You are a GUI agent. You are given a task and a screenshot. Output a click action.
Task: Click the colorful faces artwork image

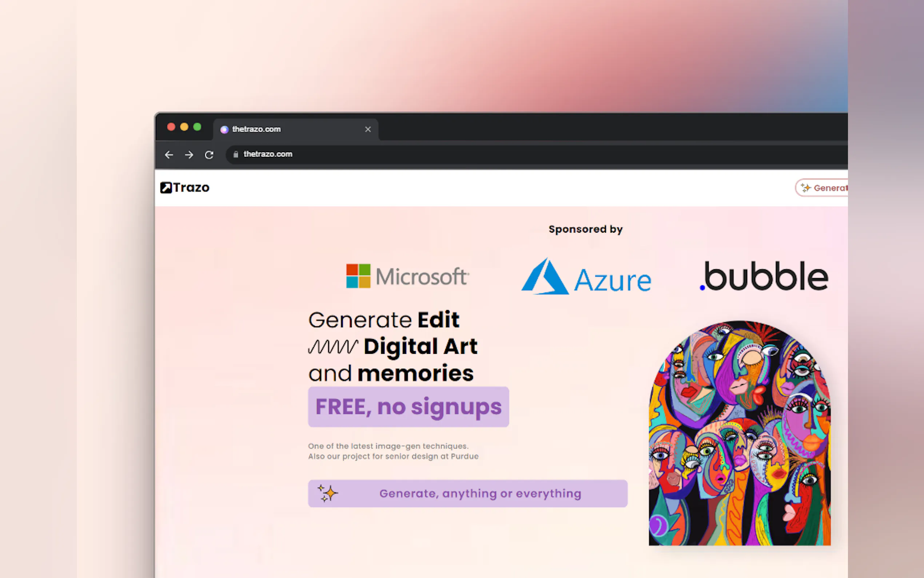point(740,433)
